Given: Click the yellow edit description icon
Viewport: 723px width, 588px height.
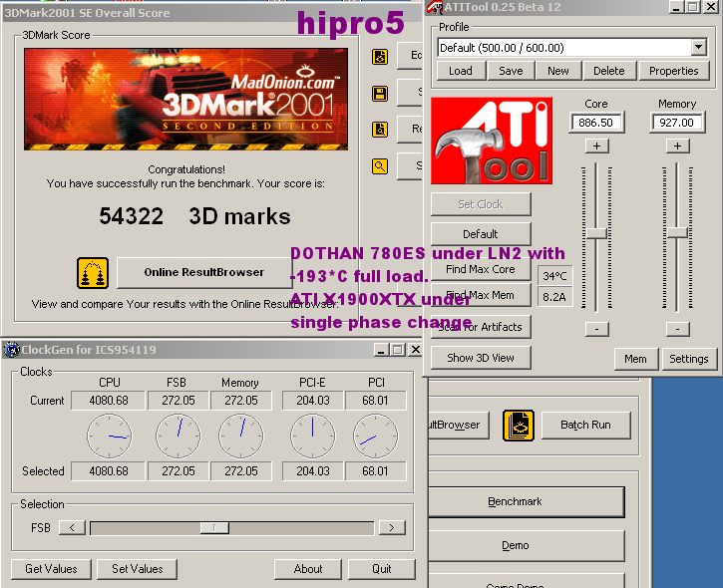Looking at the screenshot, I should pyautogui.click(x=380, y=57).
